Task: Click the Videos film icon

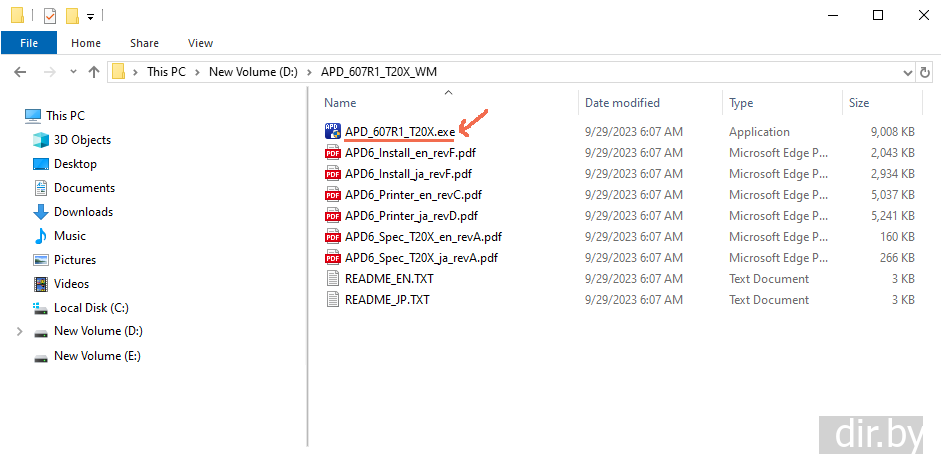Action: [x=40, y=284]
